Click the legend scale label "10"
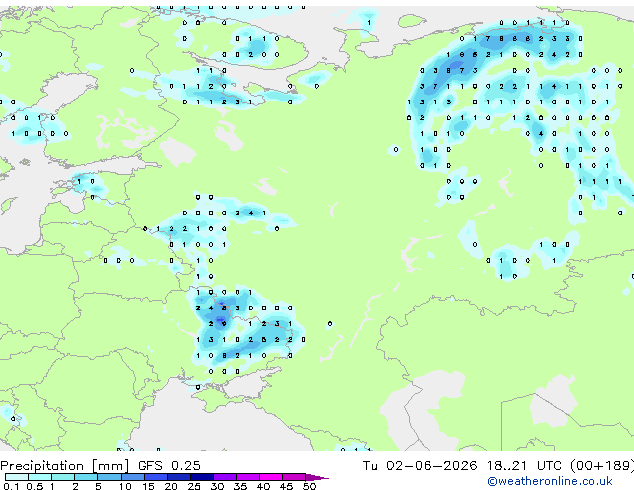The image size is (634, 490). click(125, 486)
